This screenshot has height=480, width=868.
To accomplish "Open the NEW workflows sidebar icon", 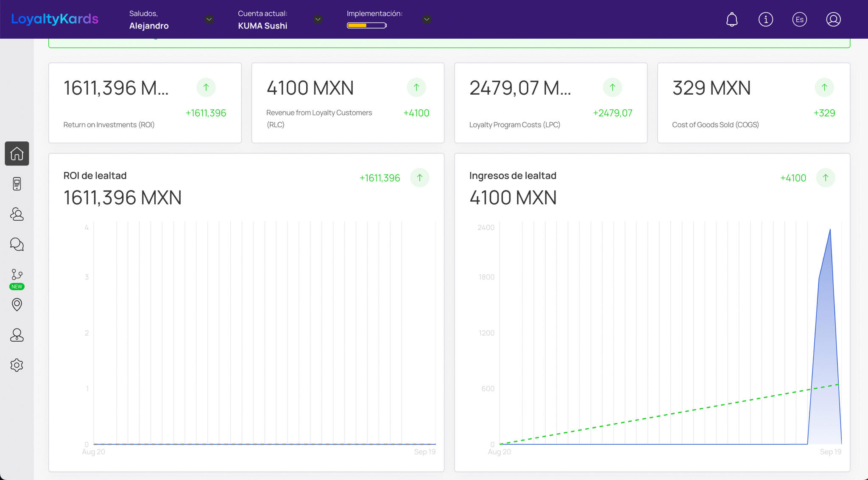I will point(17,275).
